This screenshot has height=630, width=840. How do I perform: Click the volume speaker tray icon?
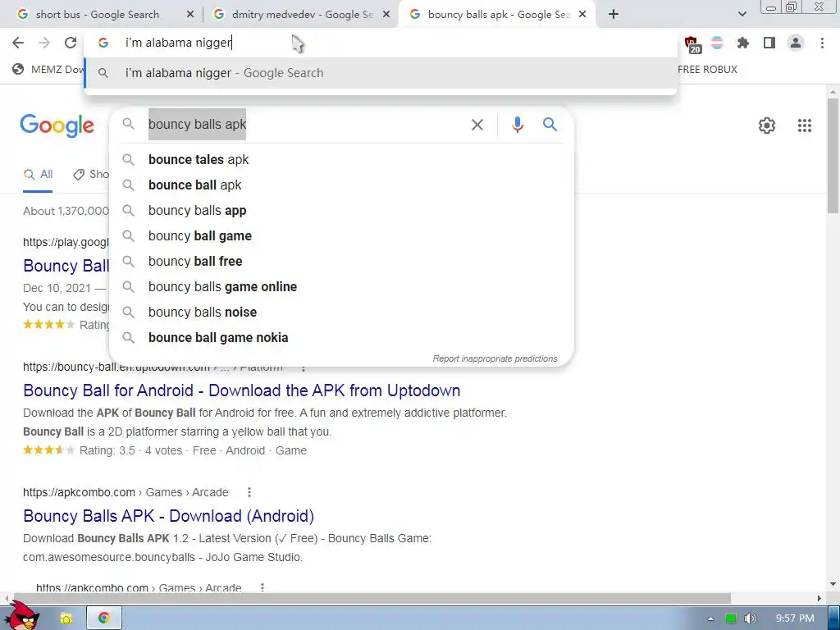coord(750,619)
